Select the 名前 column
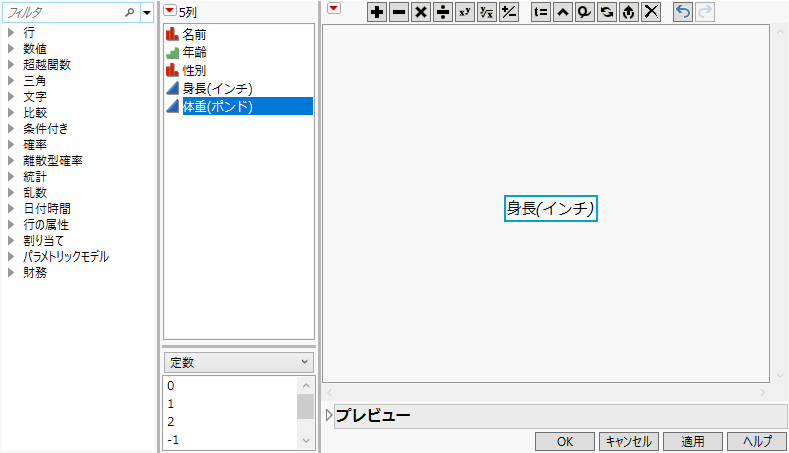 [194, 34]
